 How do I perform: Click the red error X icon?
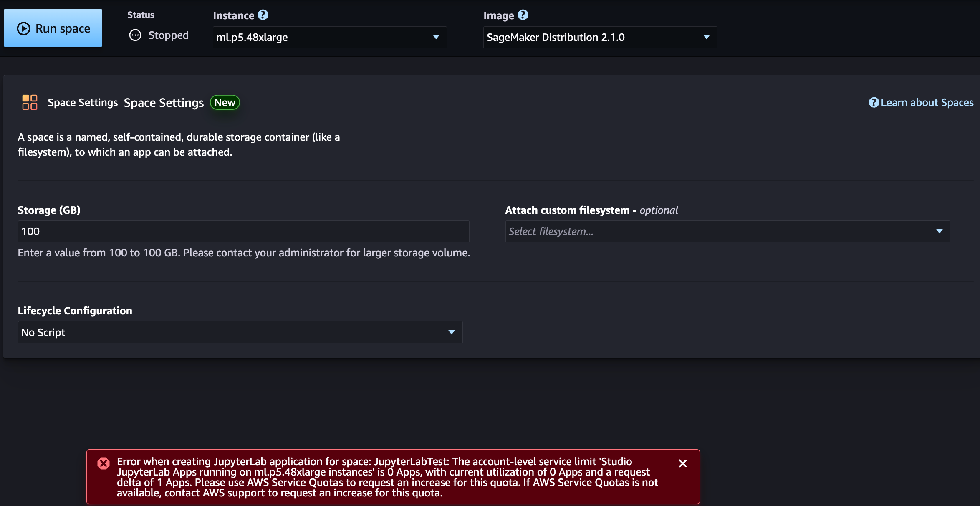[104, 463]
